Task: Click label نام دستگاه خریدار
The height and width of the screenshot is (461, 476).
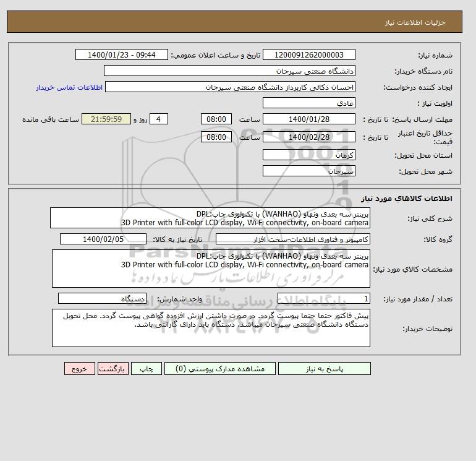Action: (x=423, y=71)
